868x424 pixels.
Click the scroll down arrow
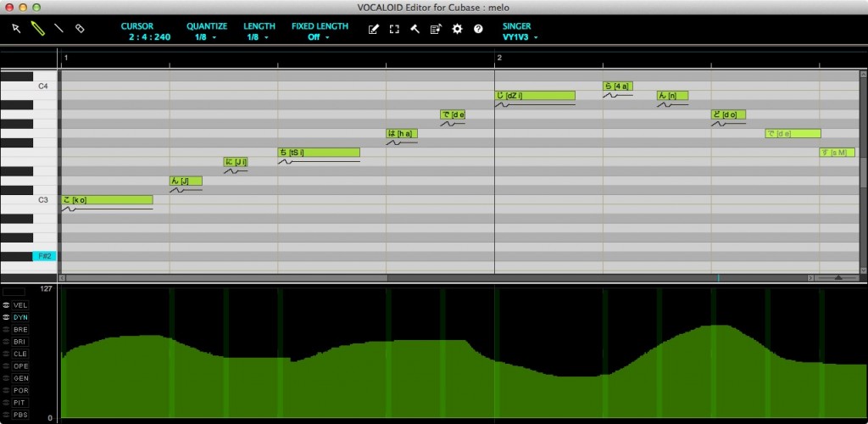click(863, 271)
